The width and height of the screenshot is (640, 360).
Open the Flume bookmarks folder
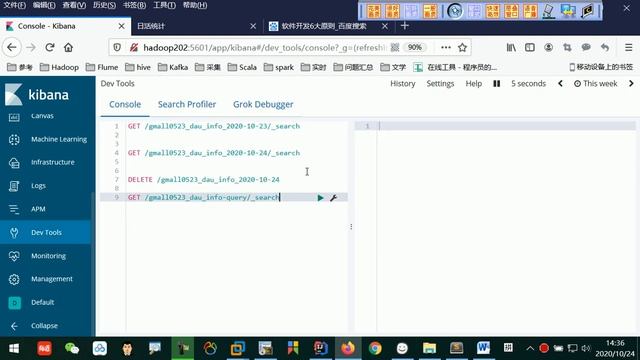(102, 67)
